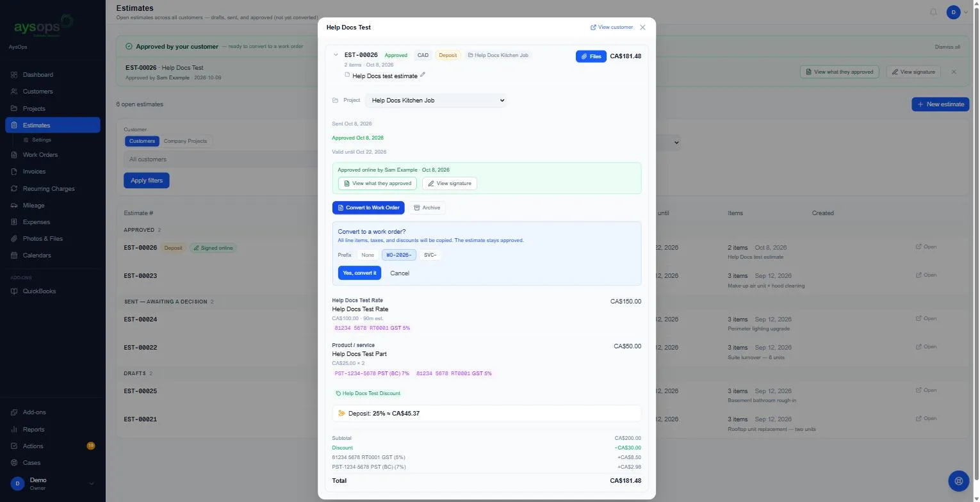This screenshot has width=980, height=502.
Task: Expand the Demo Owner account menu
Action: [x=53, y=485]
